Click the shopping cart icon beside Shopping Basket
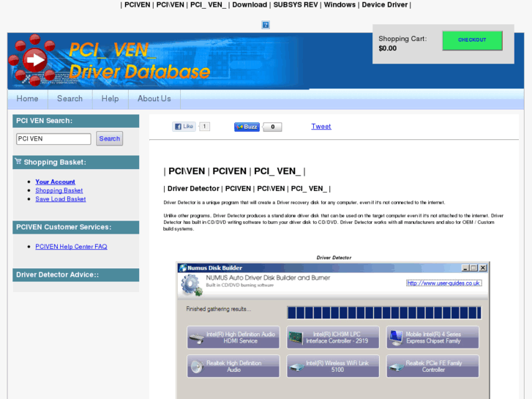 pyautogui.click(x=18, y=161)
